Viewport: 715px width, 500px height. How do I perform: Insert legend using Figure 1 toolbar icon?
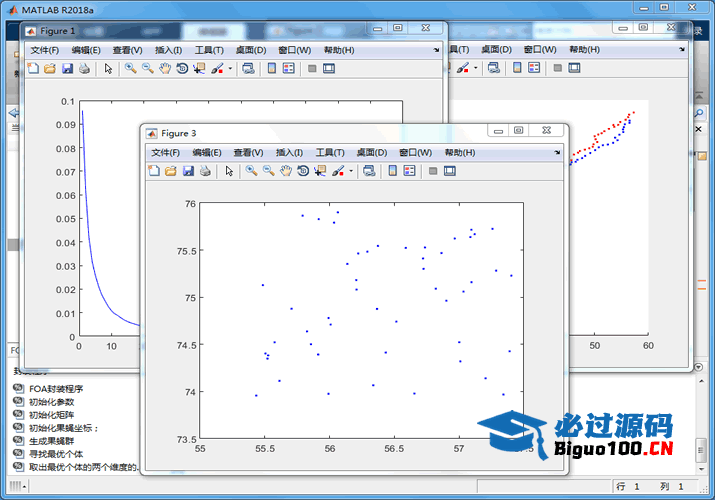click(x=289, y=68)
